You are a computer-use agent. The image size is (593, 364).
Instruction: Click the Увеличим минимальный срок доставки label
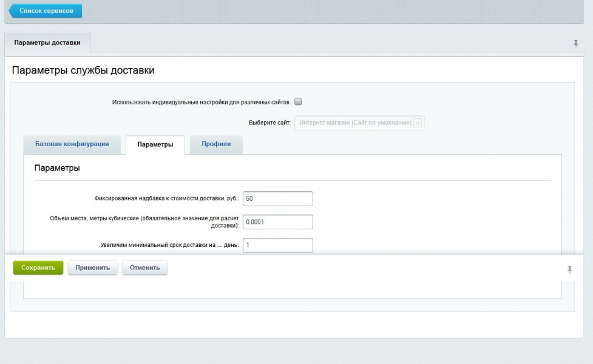170,245
